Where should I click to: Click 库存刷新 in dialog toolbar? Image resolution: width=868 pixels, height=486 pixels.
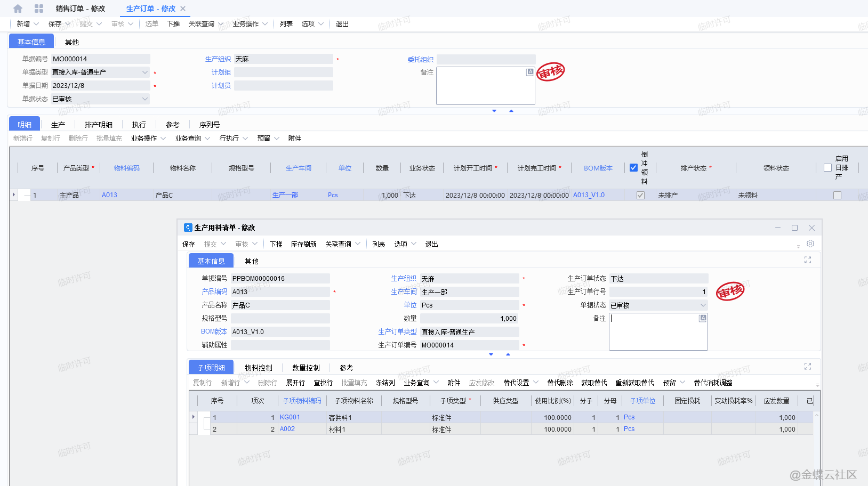click(x=303, y=244)
